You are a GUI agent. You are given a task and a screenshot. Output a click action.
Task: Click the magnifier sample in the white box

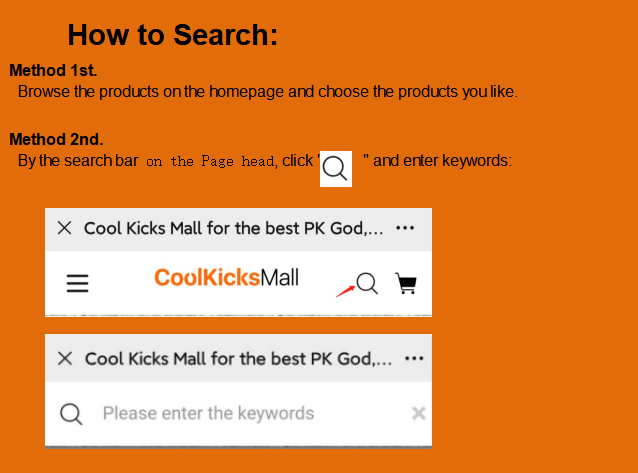pos(336,169)
